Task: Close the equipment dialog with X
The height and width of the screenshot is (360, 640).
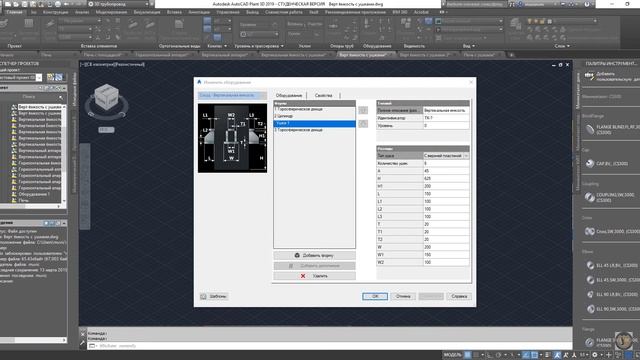Action: pos(471,82)
